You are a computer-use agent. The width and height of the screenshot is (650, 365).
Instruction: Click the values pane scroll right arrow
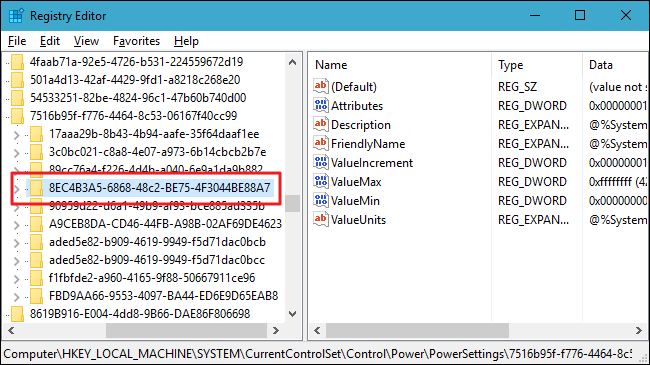point(639,331)
